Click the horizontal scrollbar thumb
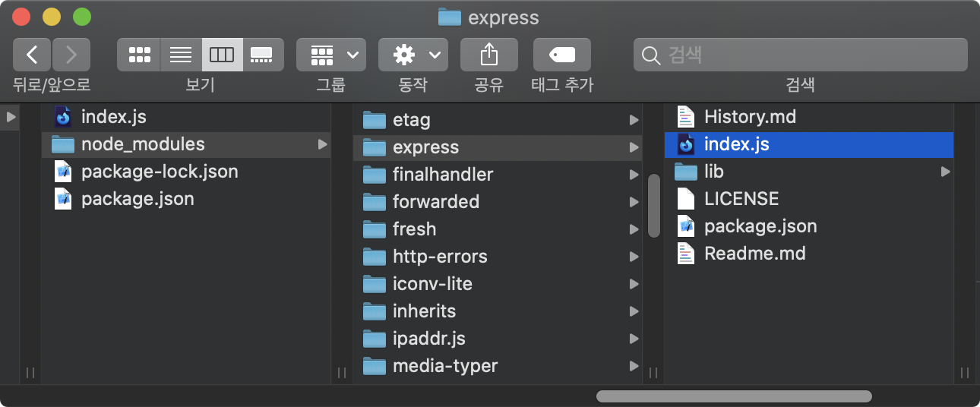The width and height of the screenshot is (980, 407). coord(734,396)
